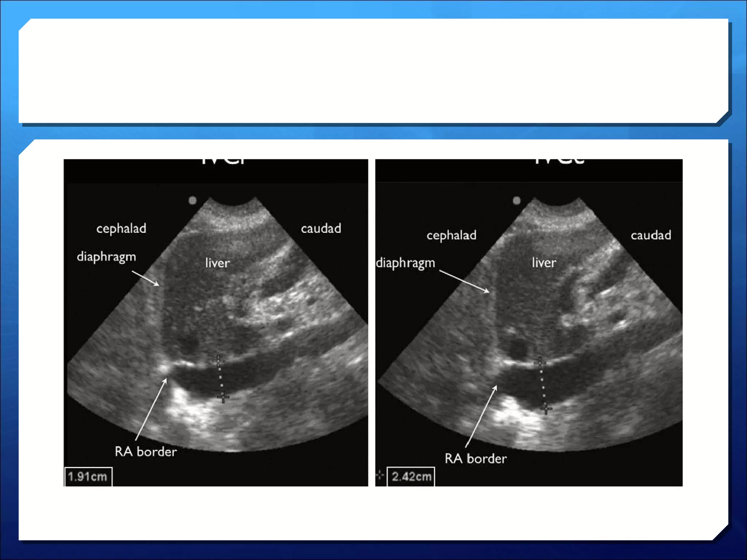Select lower caliper cross in right scan

coord(546,409)
